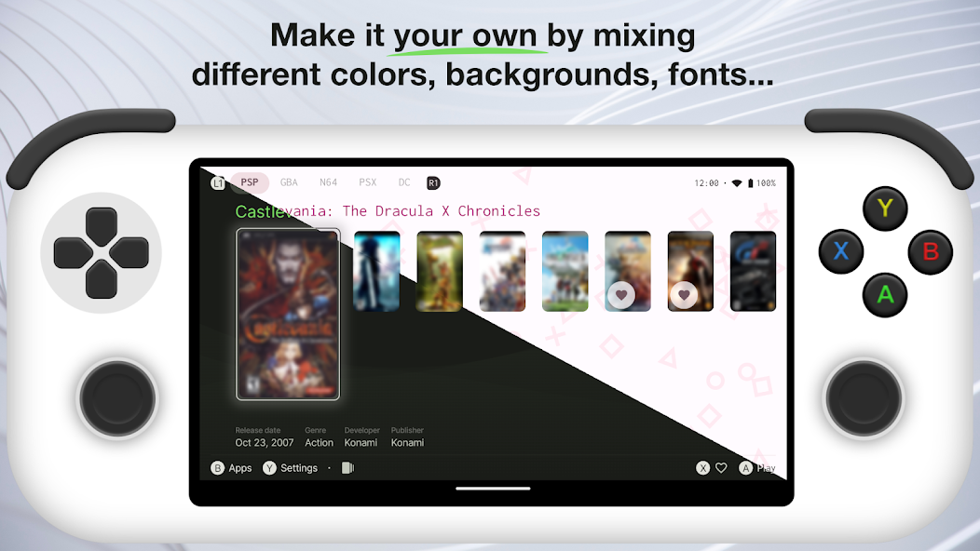The width and height of the screenshot is (980, 551).
Task: Click the Wi-Fi status icon
Action: pos(737,183)
